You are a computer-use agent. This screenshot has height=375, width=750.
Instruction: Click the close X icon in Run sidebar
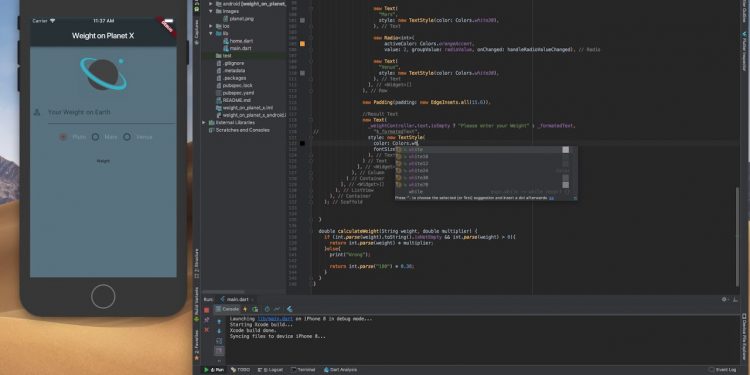[x=207, y=330]
